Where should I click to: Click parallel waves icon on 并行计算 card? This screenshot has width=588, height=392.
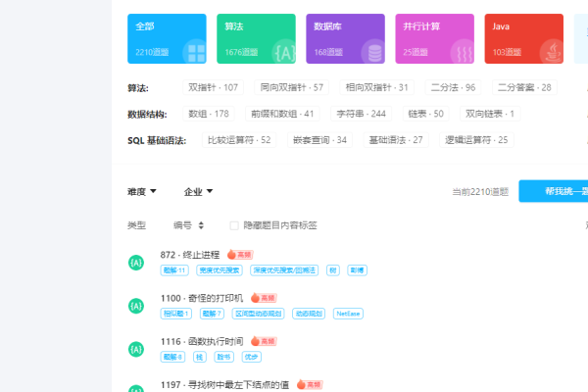(465, 53)
